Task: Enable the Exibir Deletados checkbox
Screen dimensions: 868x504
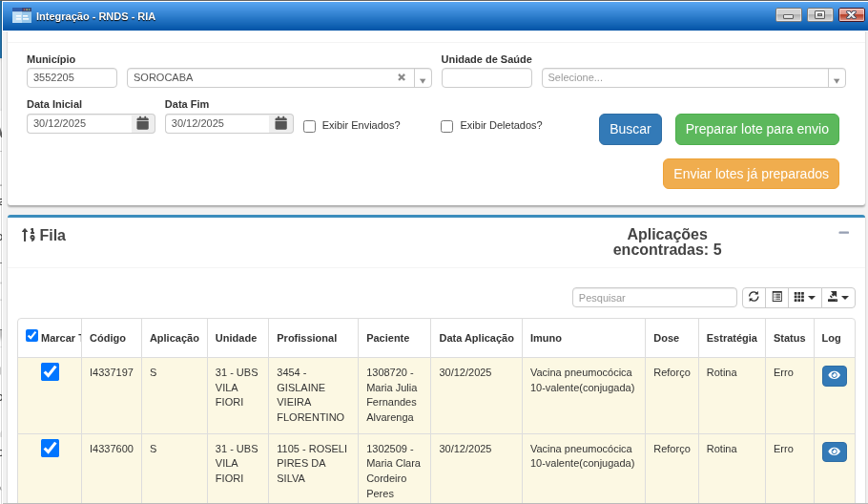Action: [x=446, y=126]
